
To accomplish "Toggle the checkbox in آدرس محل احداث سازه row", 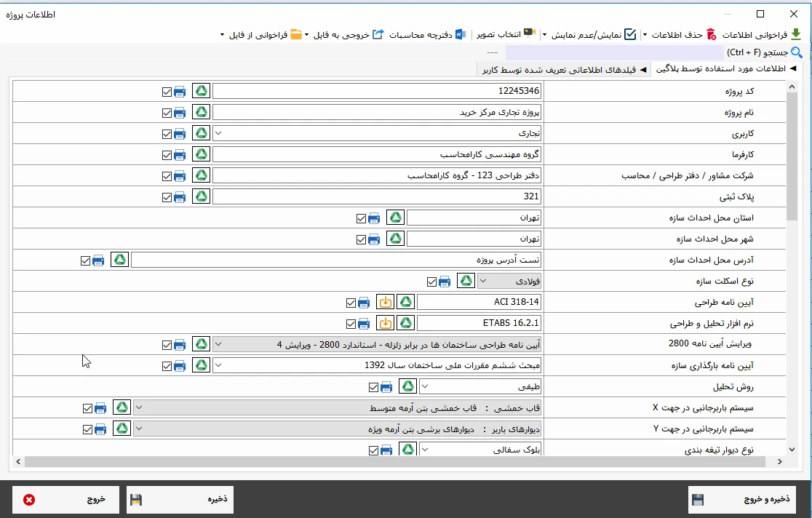I will (x=85, y=260).
